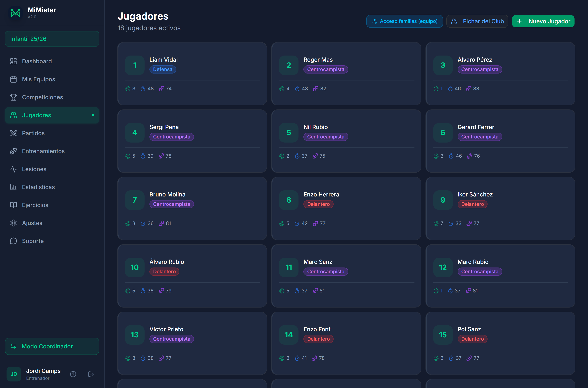Click the Ajustes gear icon

tap(13, 223)
